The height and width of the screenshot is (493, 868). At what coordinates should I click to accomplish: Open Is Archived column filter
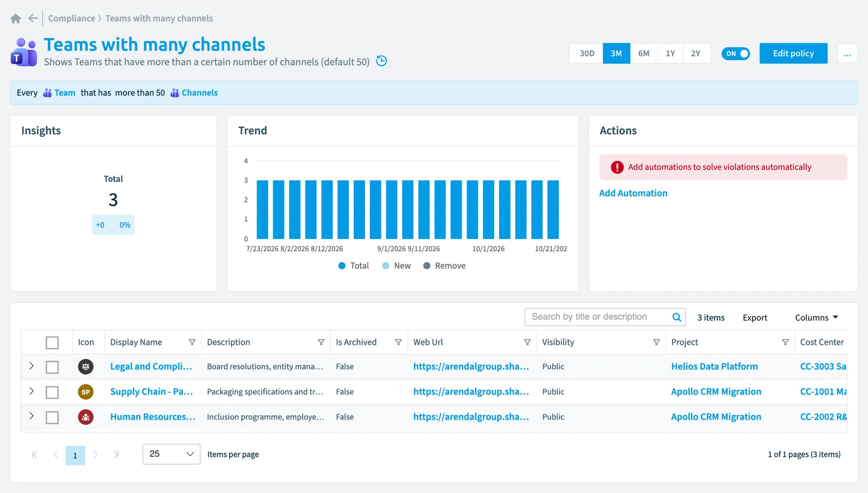click(x=398, y=343)
